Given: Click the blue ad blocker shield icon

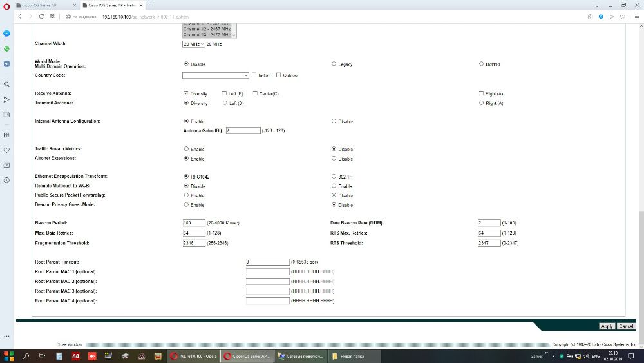Looking at the screenshot, I should [x=601, y=17].
